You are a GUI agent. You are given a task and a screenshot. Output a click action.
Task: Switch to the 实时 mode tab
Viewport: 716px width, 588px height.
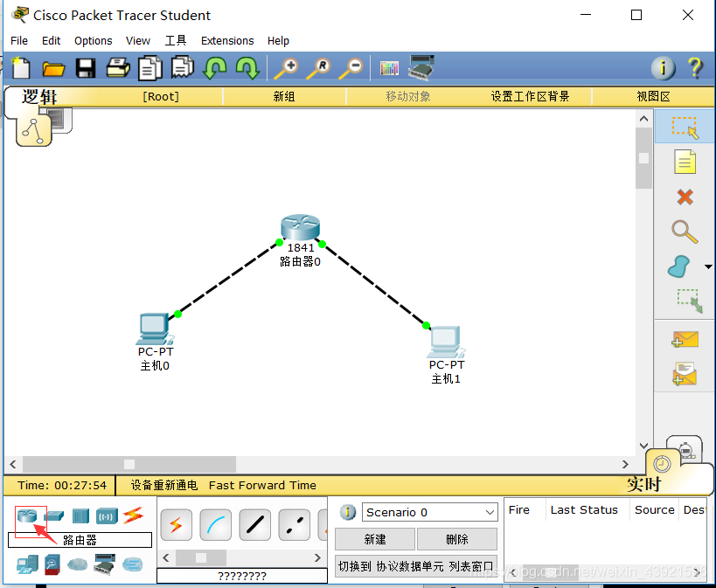643,483
